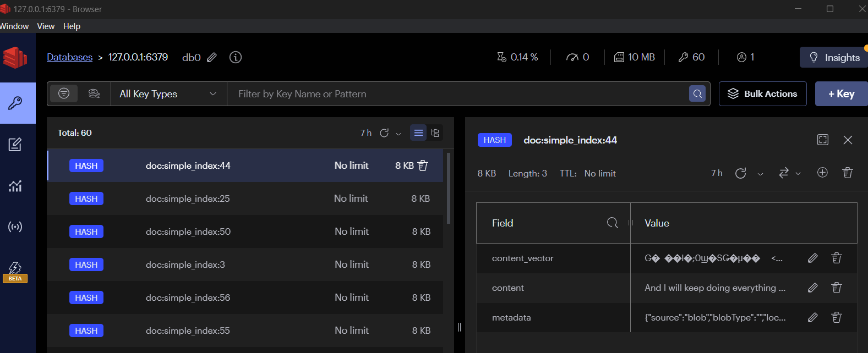Expand the value formatter dropdown
Screen dimensions: 868x353
click(x=789, y=174)
